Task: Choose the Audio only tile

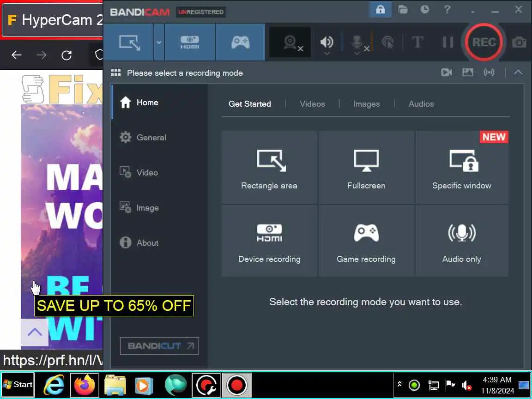Action: 462,241
